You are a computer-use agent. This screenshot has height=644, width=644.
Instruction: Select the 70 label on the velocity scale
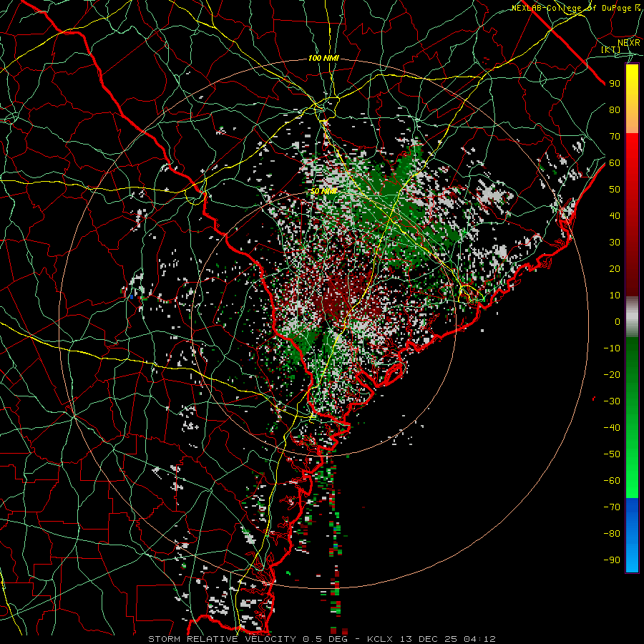tap(615, 137)
